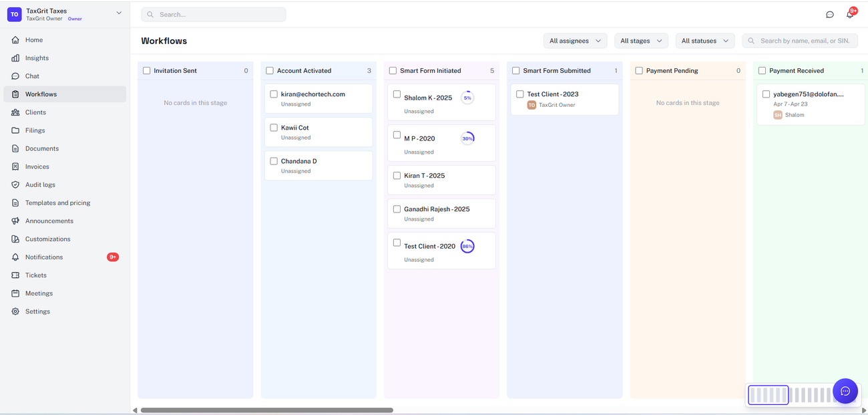This screenshot has height=415, width=868.
Task: Open the Meetings calendar icon
Action: click(15, 293)
